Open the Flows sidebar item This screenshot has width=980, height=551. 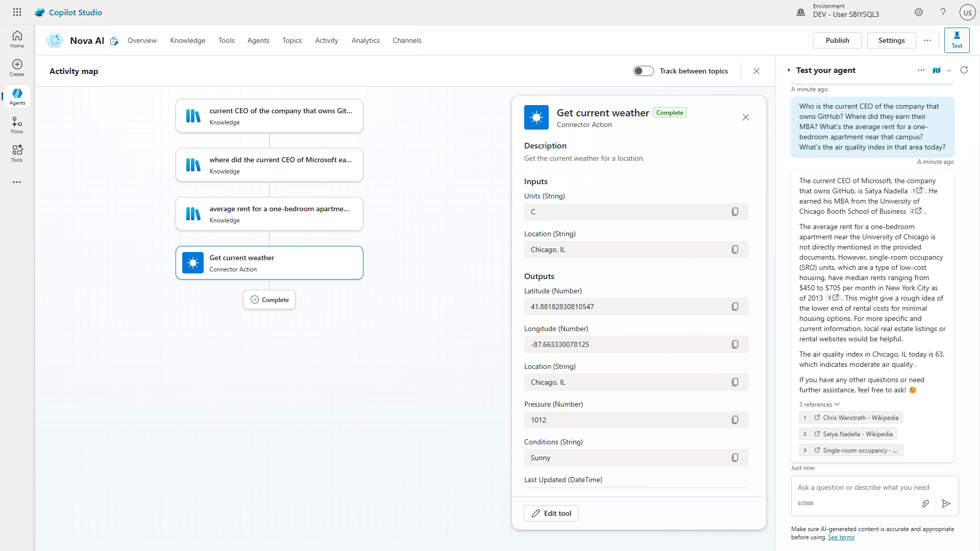[x=17, y=125]
